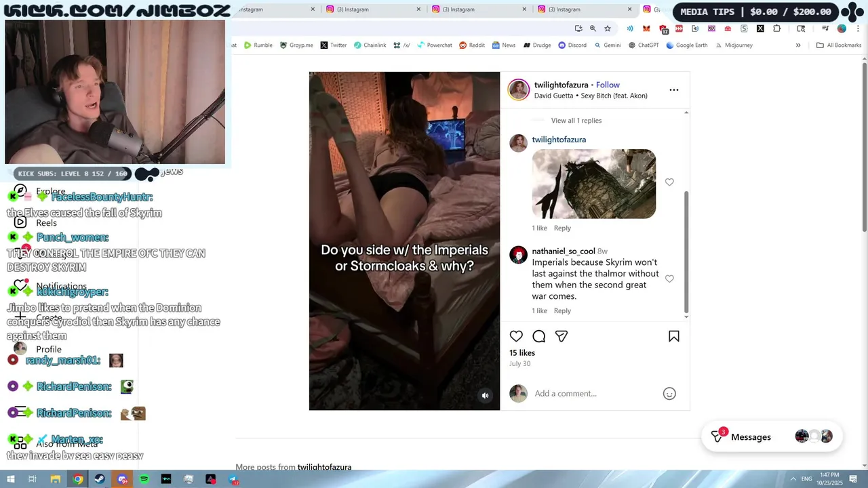Mute the video using the speaker button
The width and height of the screenshot is (868, 488).
click(485, 396)
